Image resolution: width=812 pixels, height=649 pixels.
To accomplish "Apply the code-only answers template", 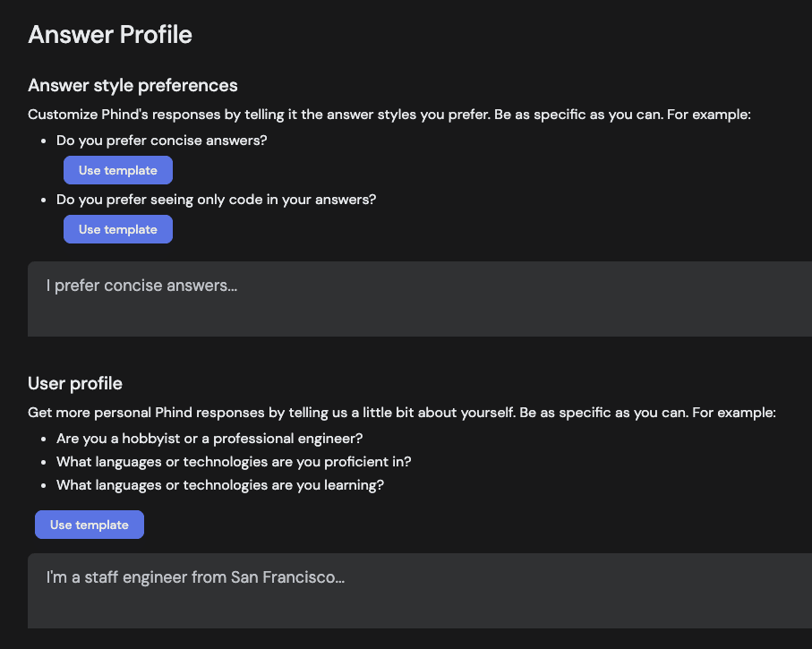I will coord(117,229).
